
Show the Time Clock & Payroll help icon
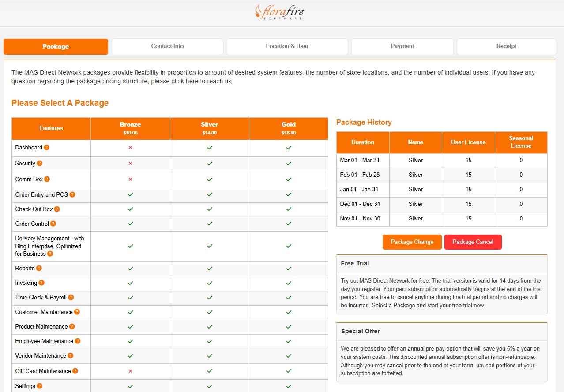71,297
